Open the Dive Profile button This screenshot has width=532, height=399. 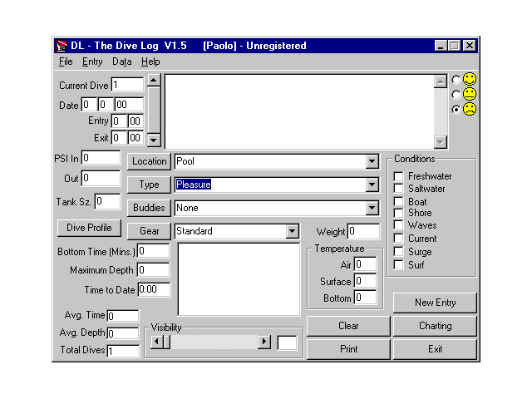(x=89, y=227)
